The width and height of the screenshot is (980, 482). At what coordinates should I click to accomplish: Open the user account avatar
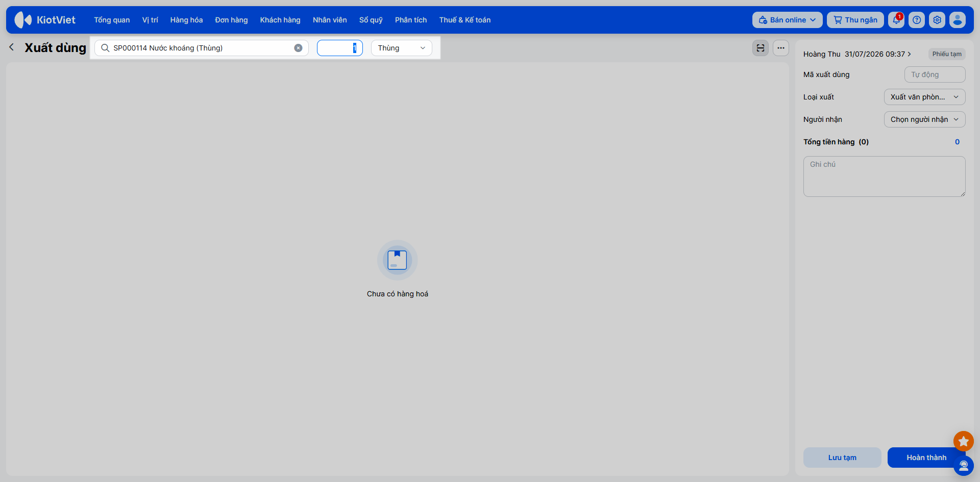click(x=958, y=20)
